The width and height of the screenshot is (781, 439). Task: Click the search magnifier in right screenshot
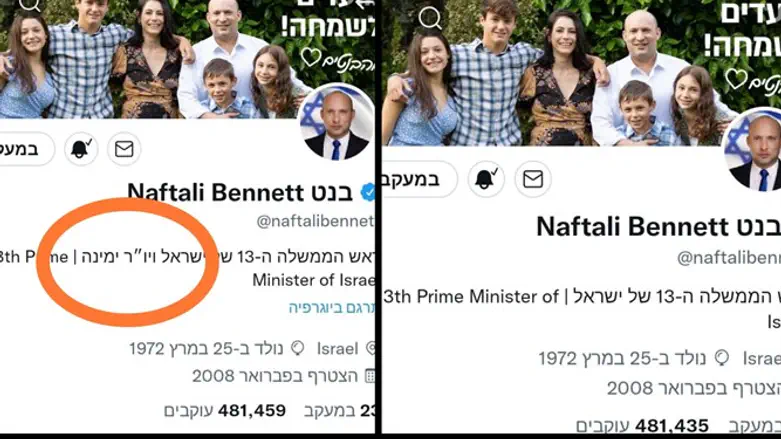point(429,18)
